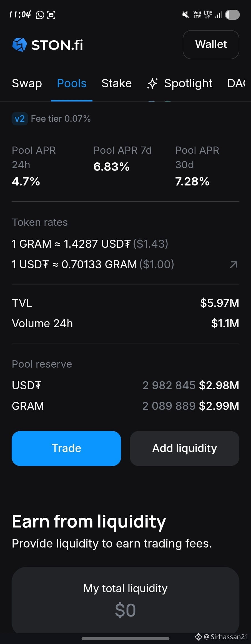Switch to the Swap tab

(x=27, y=83)
